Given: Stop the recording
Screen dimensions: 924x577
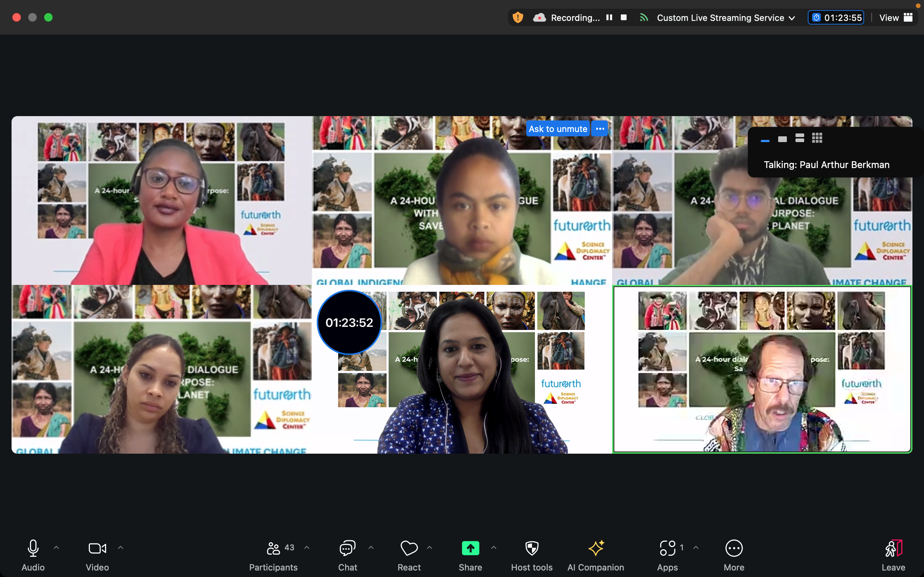Looking at the screenshot, I should (623, 18).
